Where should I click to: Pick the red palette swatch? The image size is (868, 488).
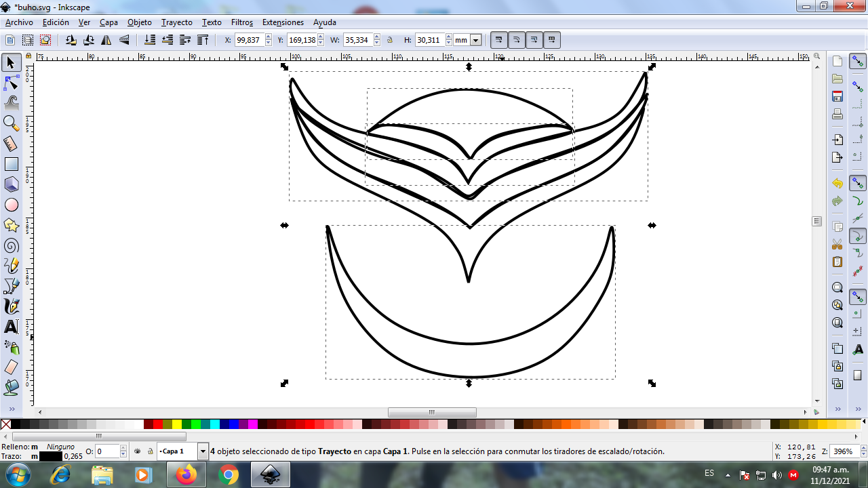click(x=158, y=424)
